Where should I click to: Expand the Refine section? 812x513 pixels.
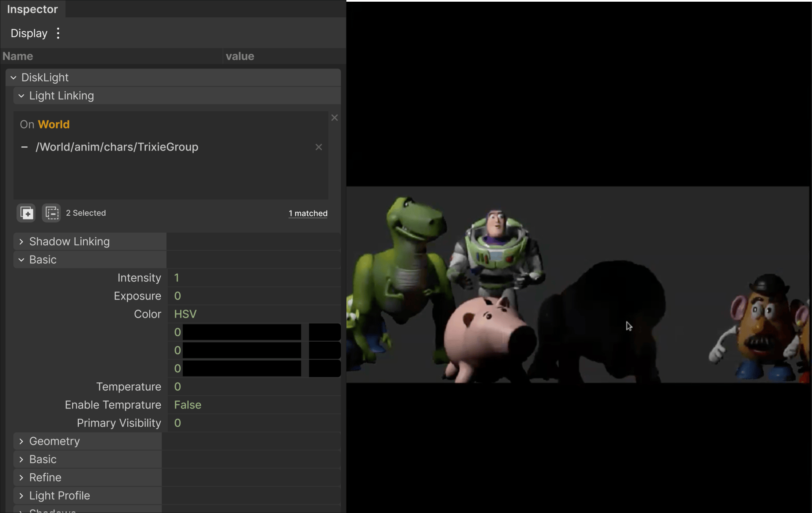click(21, 477)
